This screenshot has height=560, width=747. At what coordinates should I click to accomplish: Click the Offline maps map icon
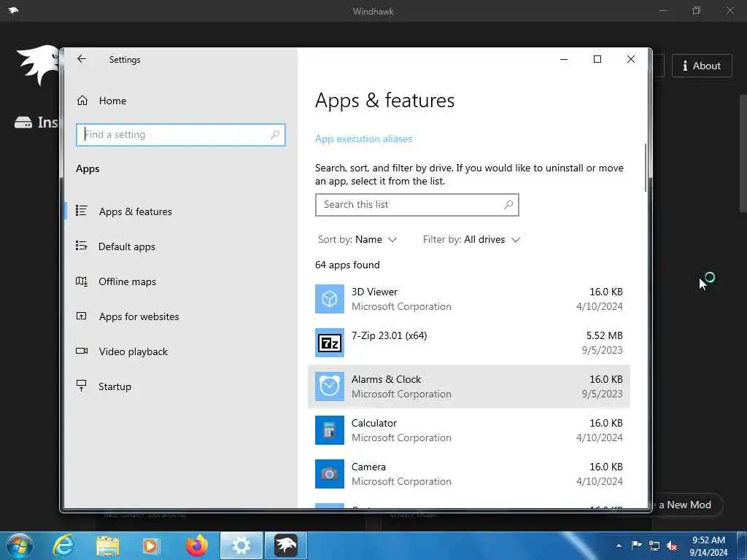[x=82, y=281]
